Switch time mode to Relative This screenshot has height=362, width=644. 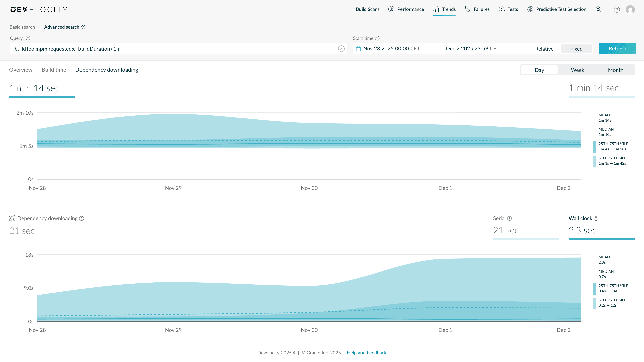(x=544, y=49)
